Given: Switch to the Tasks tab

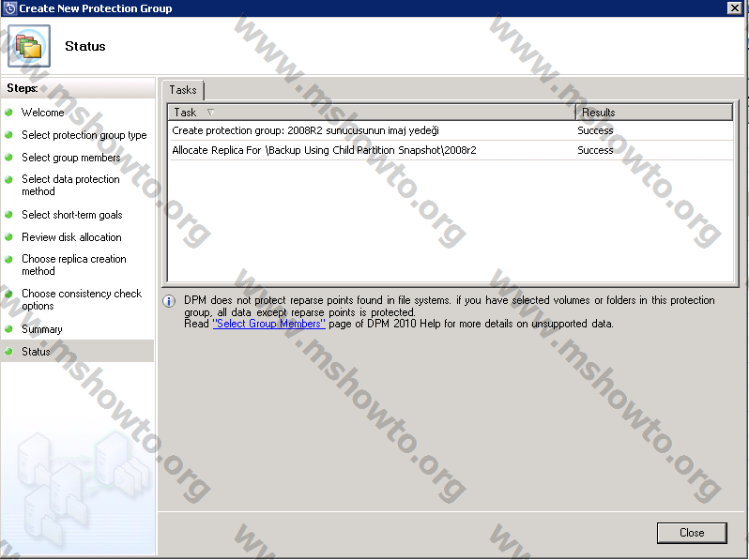Looking at the screenshot, I should point(183,90).
